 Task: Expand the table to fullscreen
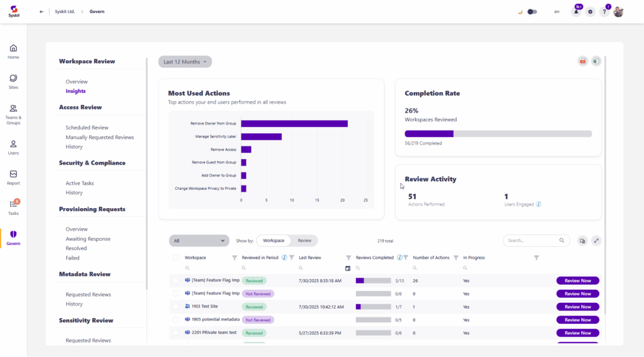596,241
